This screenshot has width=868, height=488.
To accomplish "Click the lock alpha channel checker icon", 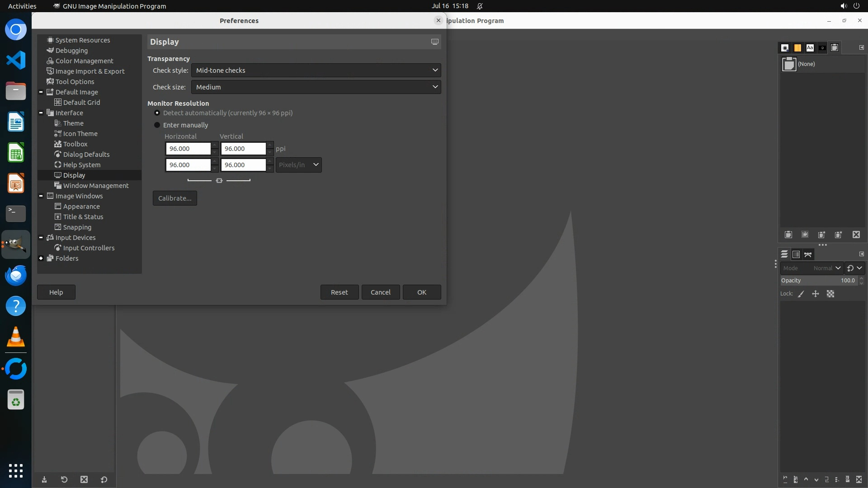I will tap(830, 294).
